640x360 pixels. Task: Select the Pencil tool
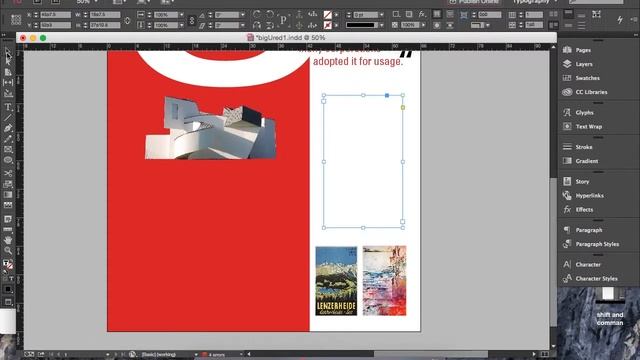(8, 139)
